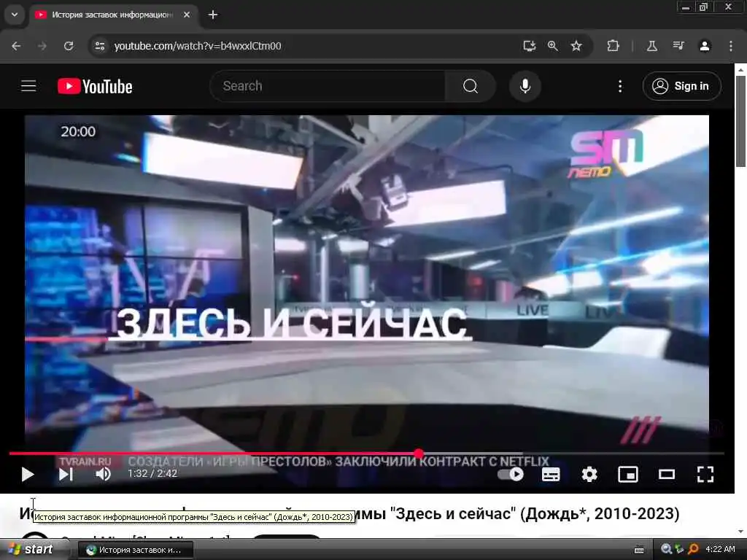Seek using the red progress bar handle

point(419,454)
